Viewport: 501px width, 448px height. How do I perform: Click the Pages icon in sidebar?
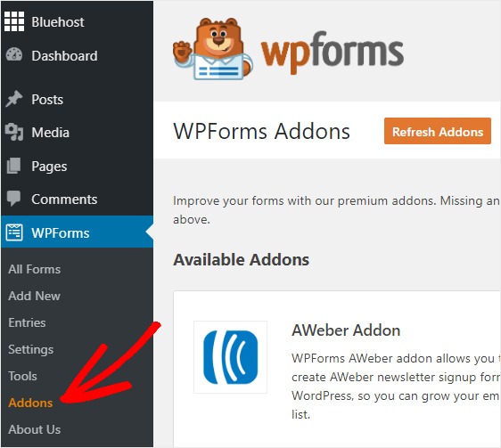[x=13, y=166]
